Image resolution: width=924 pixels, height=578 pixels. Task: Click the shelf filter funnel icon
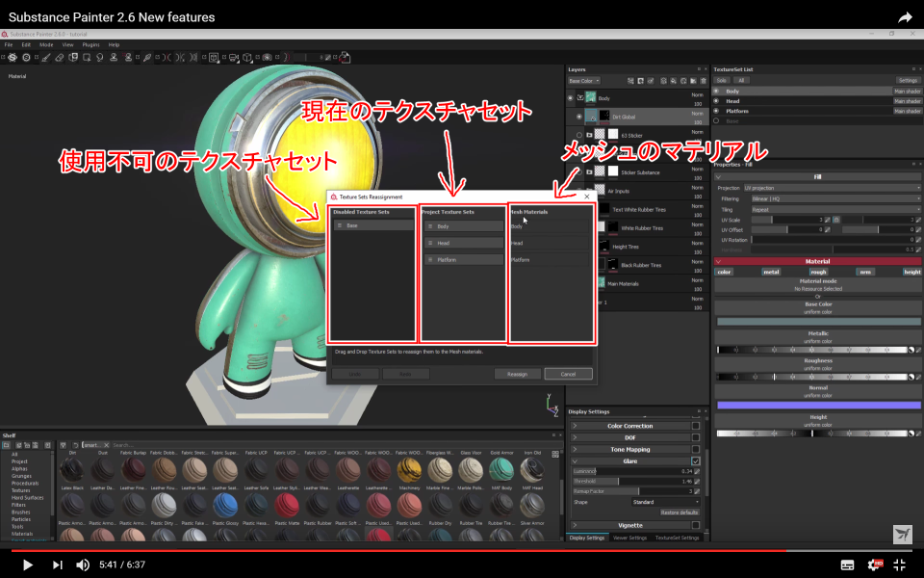click(64, 445)
